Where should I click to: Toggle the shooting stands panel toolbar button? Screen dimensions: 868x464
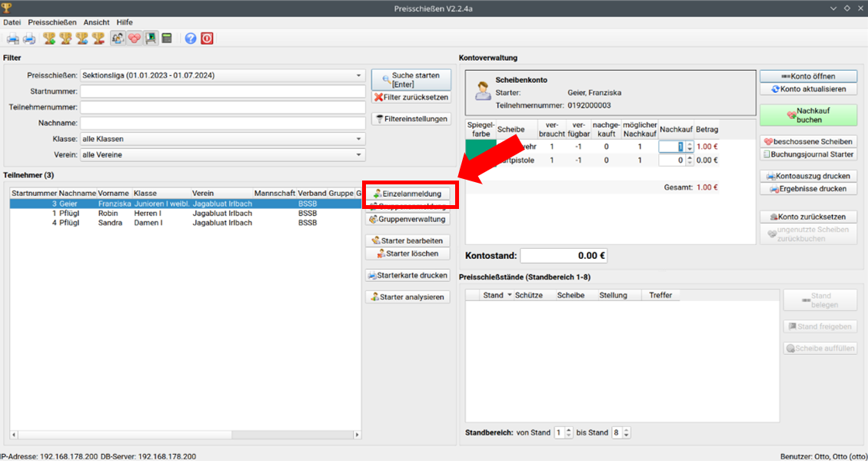point(151,38)
